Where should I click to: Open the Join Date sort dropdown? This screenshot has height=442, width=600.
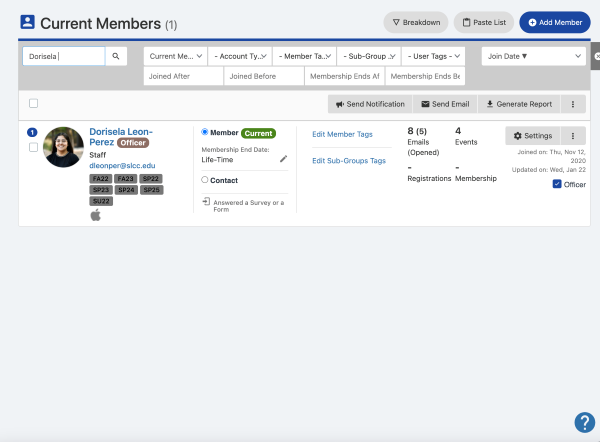534,56
